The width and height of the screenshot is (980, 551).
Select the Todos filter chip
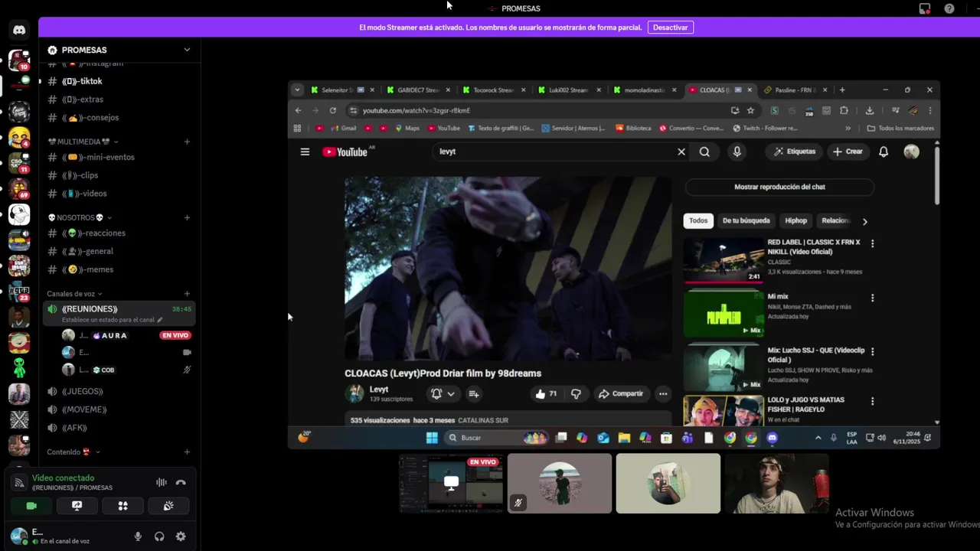coord(698,220)
